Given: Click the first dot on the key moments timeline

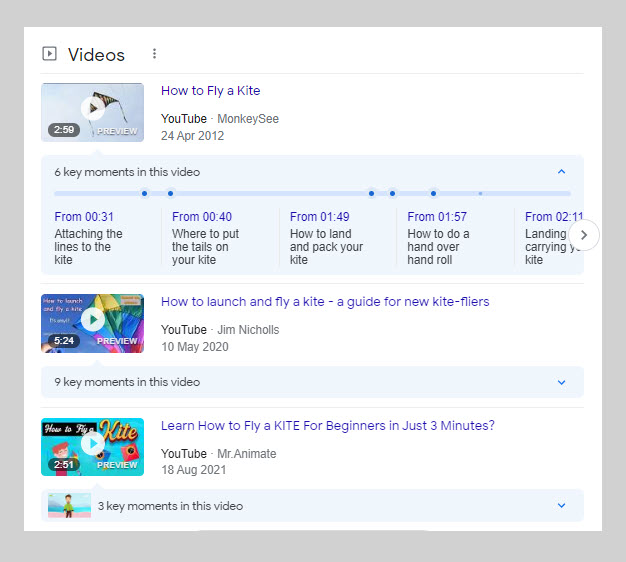Looking at the screenshot, I should (x=144, y=193).
